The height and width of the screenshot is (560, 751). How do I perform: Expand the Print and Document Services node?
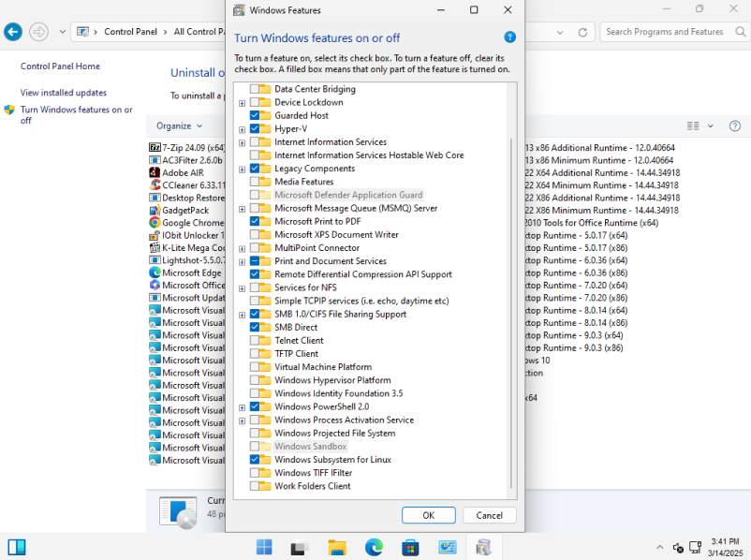pos(242,262)
